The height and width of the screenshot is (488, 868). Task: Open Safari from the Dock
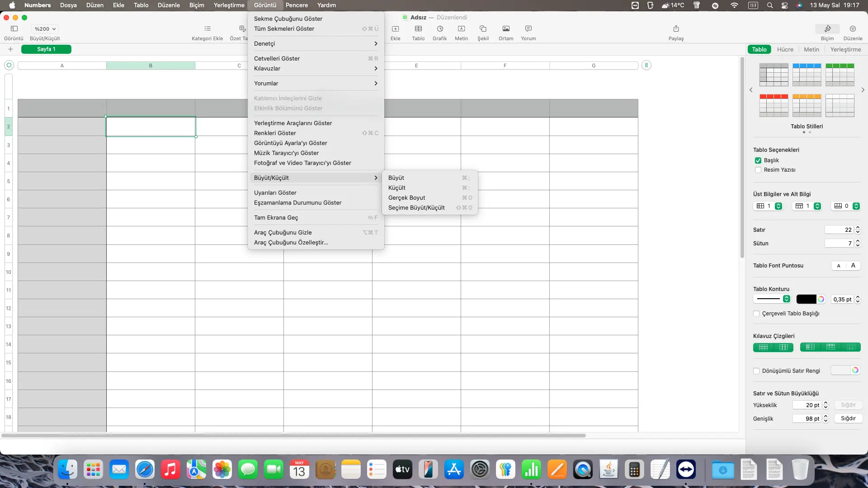145,470
